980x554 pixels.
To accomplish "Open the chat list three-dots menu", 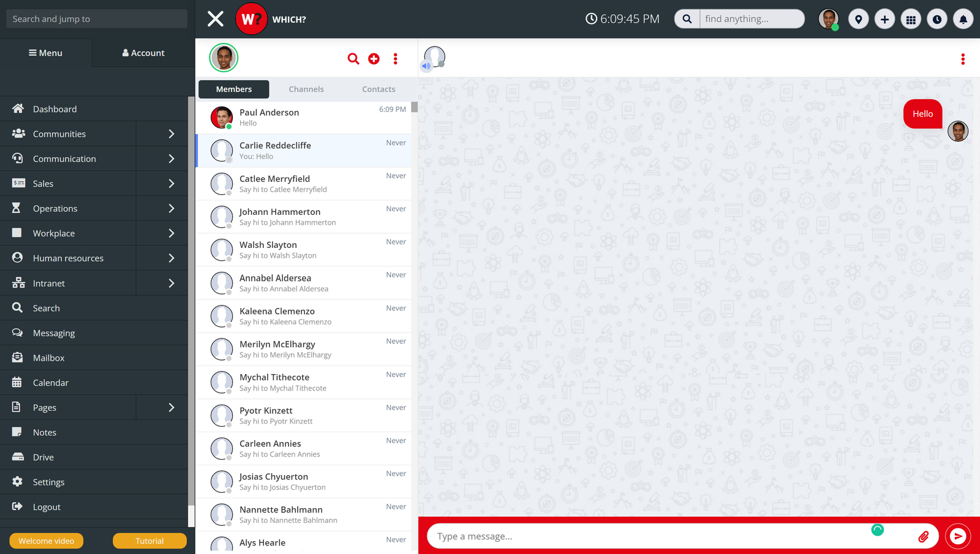I will pos(396,59).
